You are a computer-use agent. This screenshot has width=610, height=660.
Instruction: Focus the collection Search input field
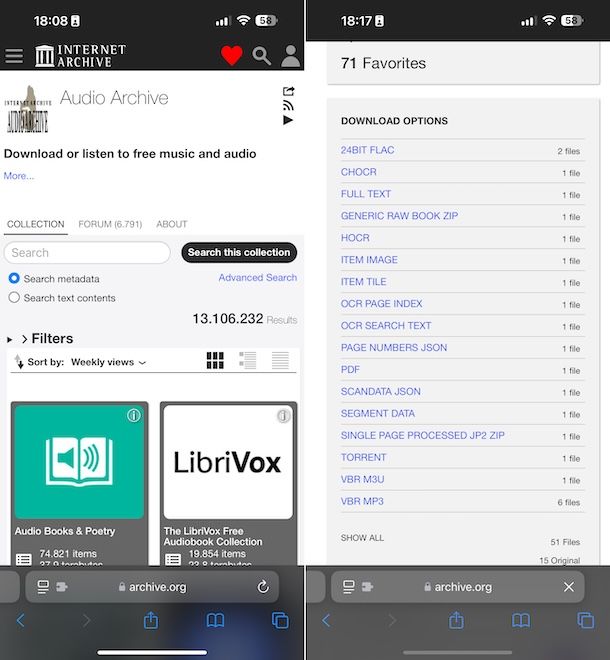(87, 253)
